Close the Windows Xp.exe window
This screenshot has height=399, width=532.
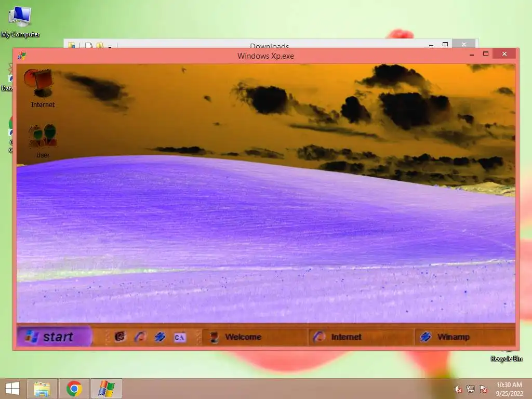click(504, 54)
